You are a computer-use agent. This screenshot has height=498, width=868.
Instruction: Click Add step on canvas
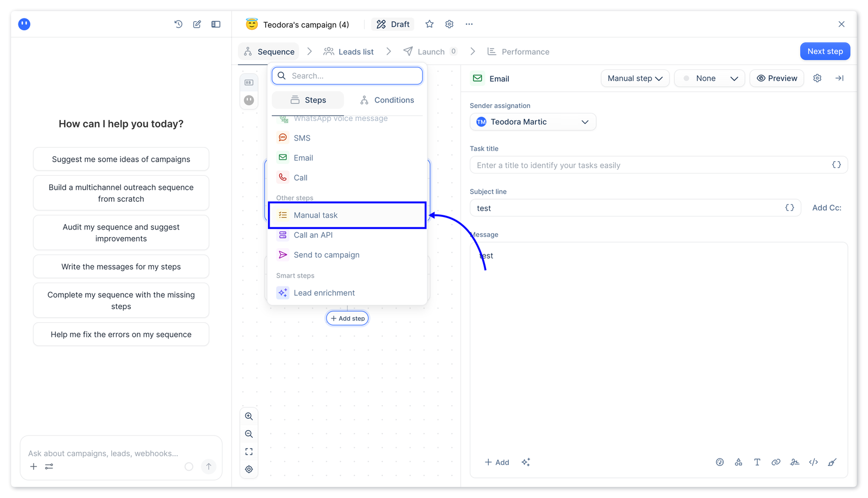tap(347, 318)
